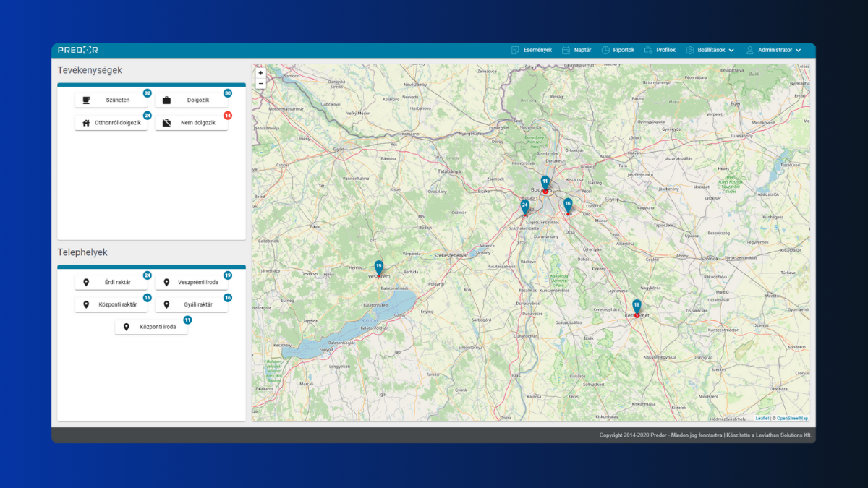Zoom out on the map

click(260, 83)
